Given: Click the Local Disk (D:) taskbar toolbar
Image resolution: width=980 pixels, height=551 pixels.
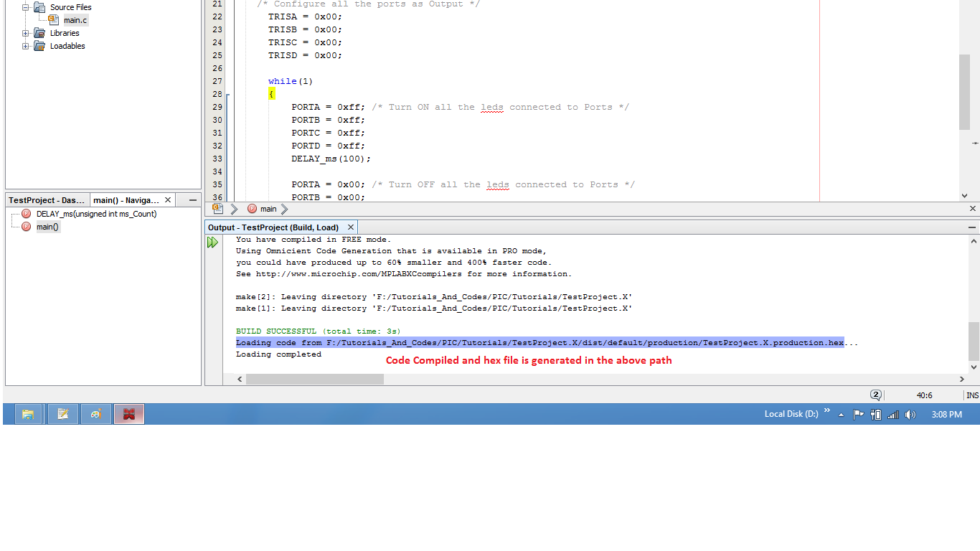Looking at the screenshot, I should (x=791, y=414).
